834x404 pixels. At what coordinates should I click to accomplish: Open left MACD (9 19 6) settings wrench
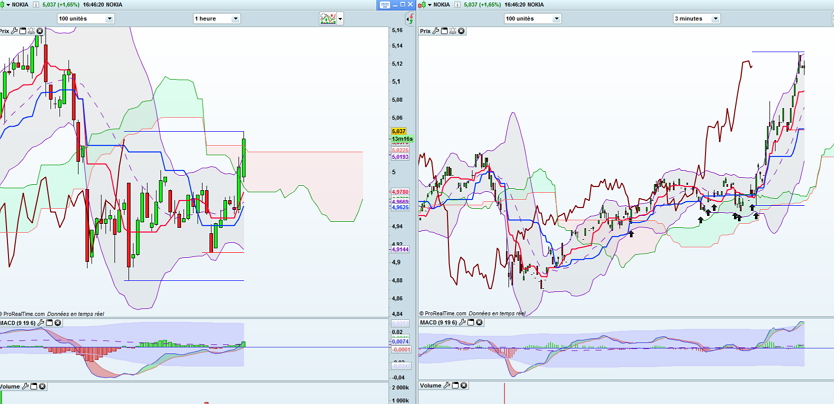coord(40,323)
